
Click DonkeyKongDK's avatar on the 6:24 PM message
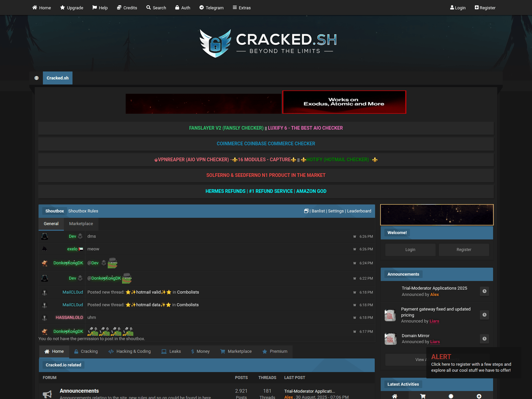tap(45, 263)
